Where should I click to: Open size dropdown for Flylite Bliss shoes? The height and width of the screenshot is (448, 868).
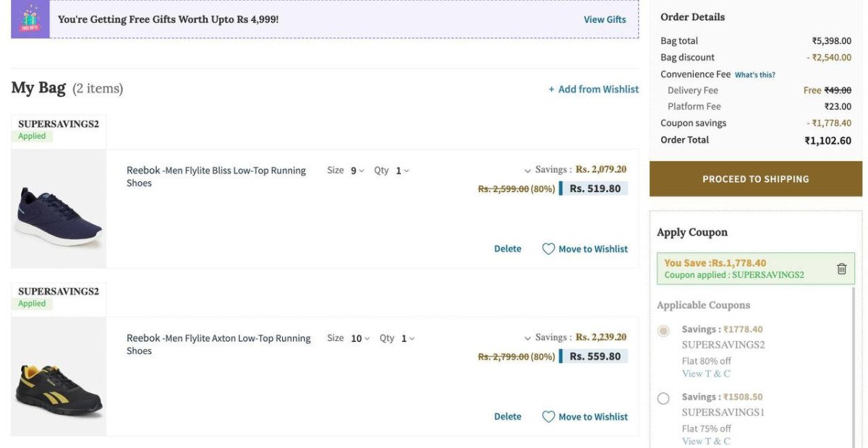(x=357, y=171)
